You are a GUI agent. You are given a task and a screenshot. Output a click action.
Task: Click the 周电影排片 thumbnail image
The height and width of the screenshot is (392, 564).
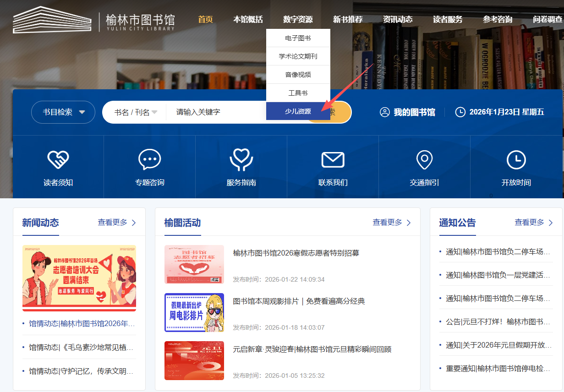194,312
